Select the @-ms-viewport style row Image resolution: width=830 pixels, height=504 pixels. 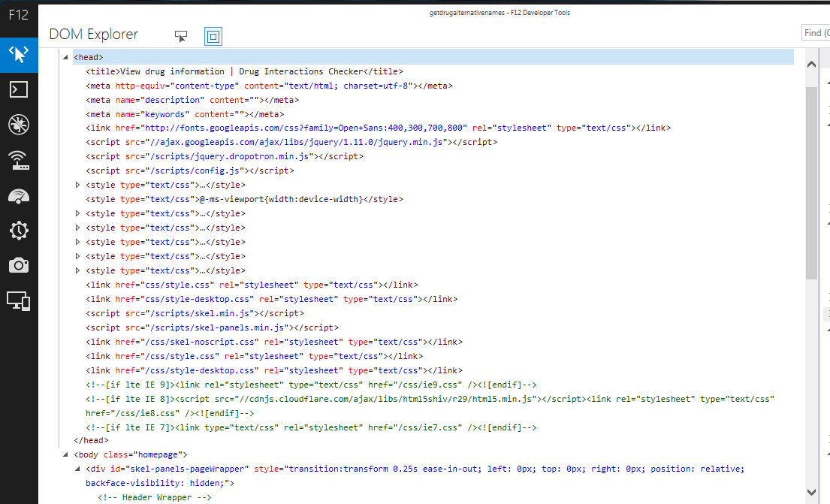(x=244, y=200)
